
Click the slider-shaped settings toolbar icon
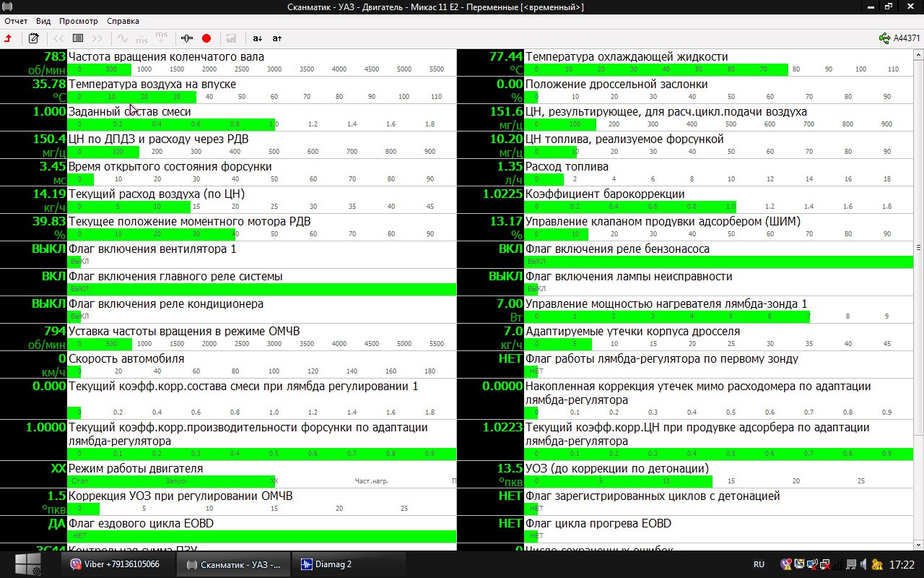click(187, 38)
